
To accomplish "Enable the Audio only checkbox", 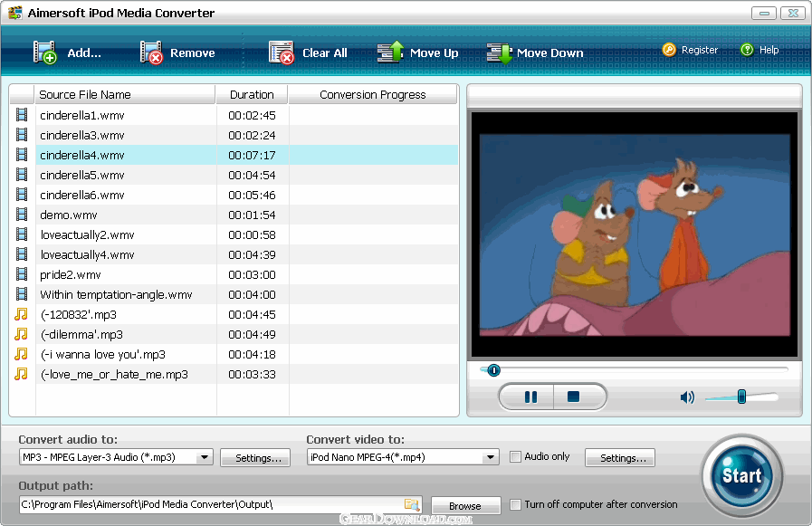I will pyautogui.click(x=515, y=456).
